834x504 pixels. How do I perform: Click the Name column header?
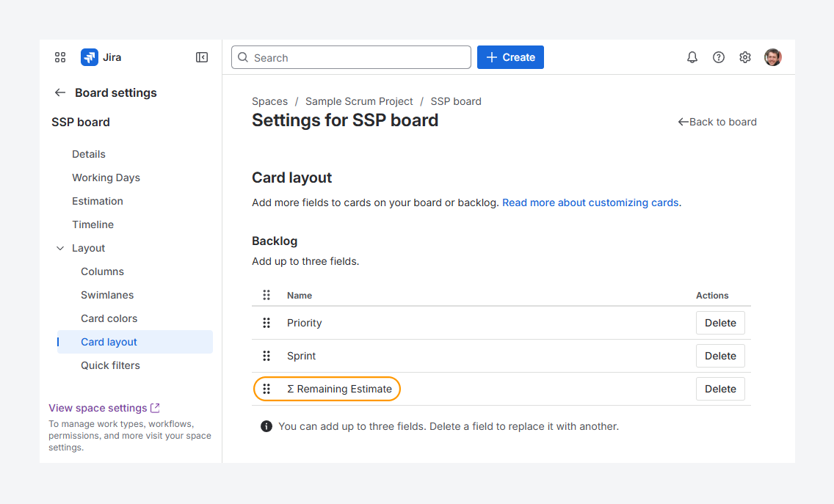[300, 295]
